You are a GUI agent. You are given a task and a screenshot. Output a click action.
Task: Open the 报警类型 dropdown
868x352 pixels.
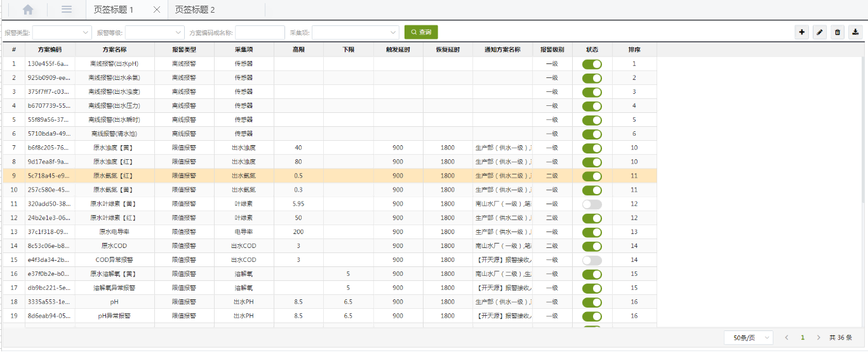[x=62, y=32]
